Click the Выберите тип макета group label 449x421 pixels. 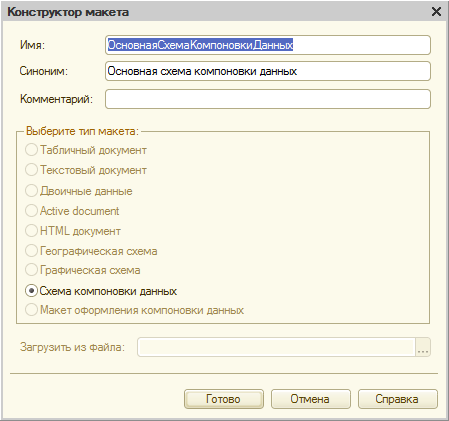click(x=82, y=131)
